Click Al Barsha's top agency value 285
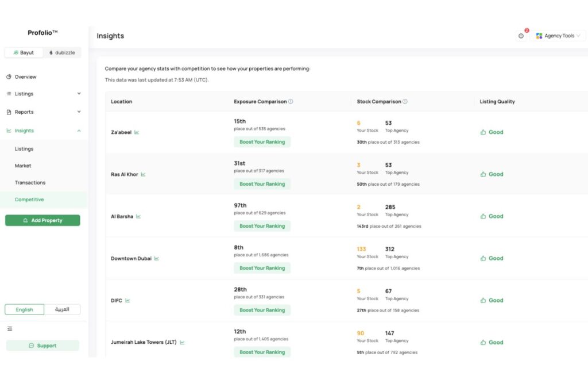The width and height of the screenshot is (588, 368). coord(390,207)
